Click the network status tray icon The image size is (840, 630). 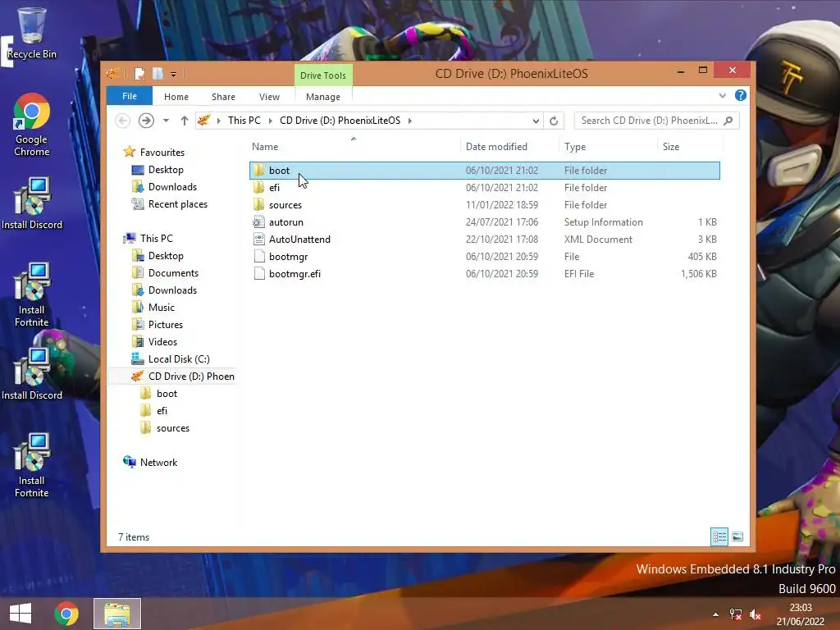[736, 614]
